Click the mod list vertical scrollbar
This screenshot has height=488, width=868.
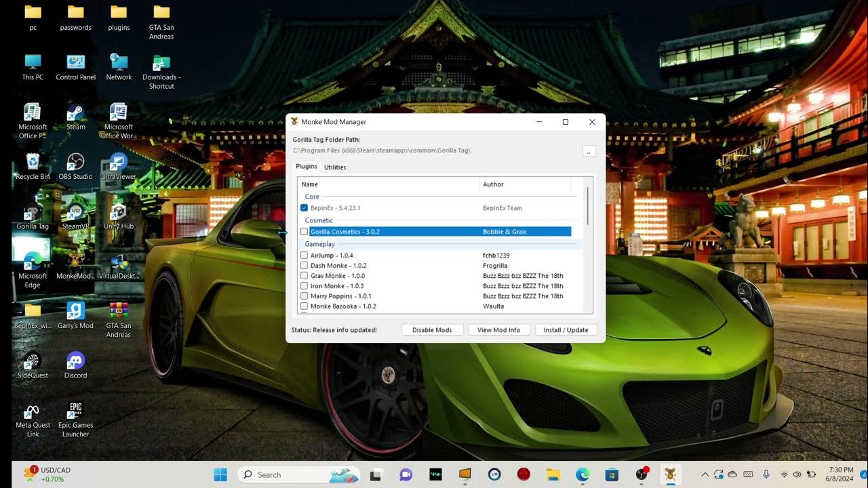pyautogui.click(x=587, y=206)
